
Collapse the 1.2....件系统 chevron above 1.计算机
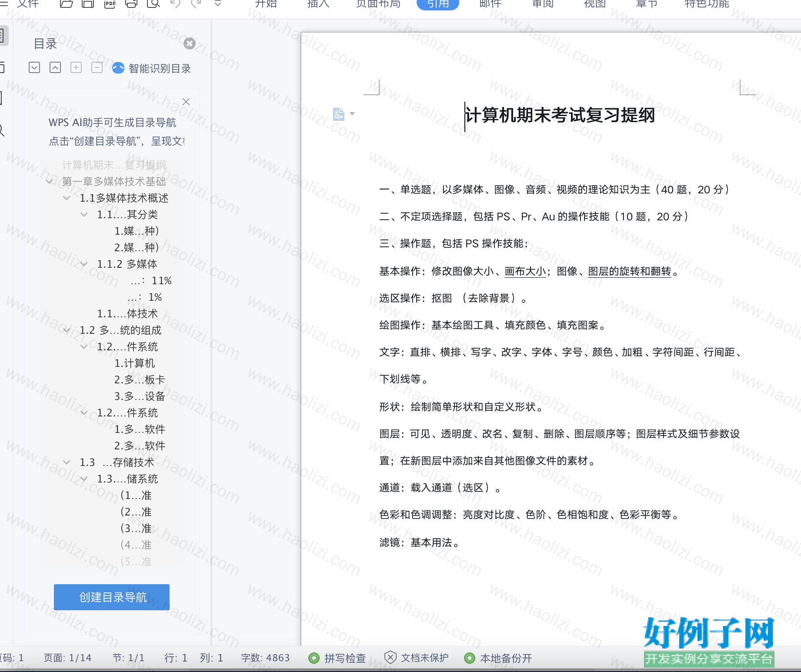pos(84,346)
